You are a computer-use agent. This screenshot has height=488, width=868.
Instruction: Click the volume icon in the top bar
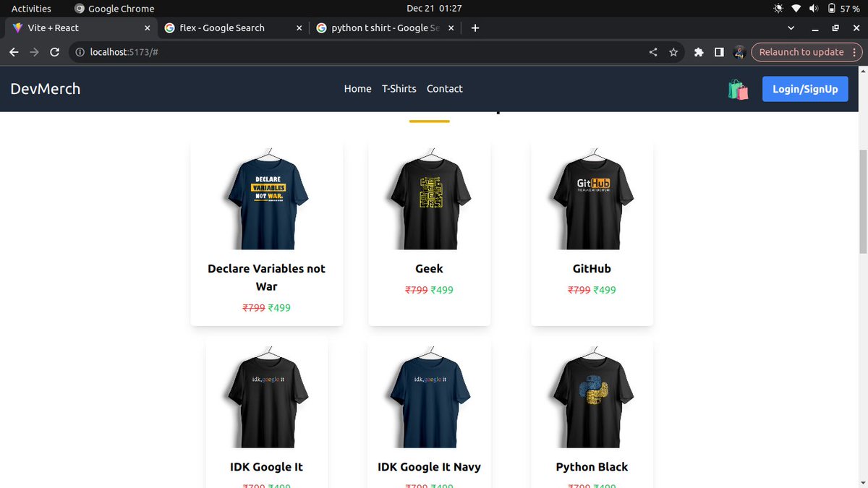click(814, 9)
